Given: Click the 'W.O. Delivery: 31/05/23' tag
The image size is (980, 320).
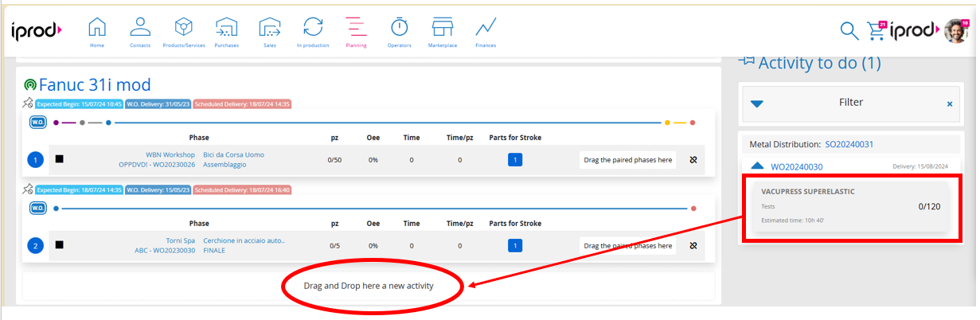Looking at the screenshot, I should pos(158,103).
